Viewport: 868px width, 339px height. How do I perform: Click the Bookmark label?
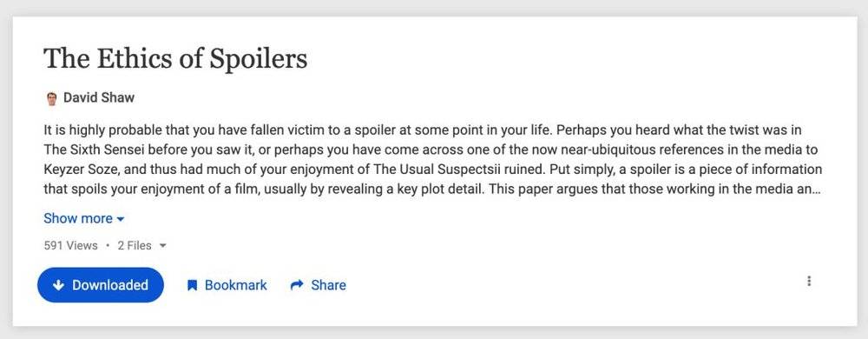(236, 285)
